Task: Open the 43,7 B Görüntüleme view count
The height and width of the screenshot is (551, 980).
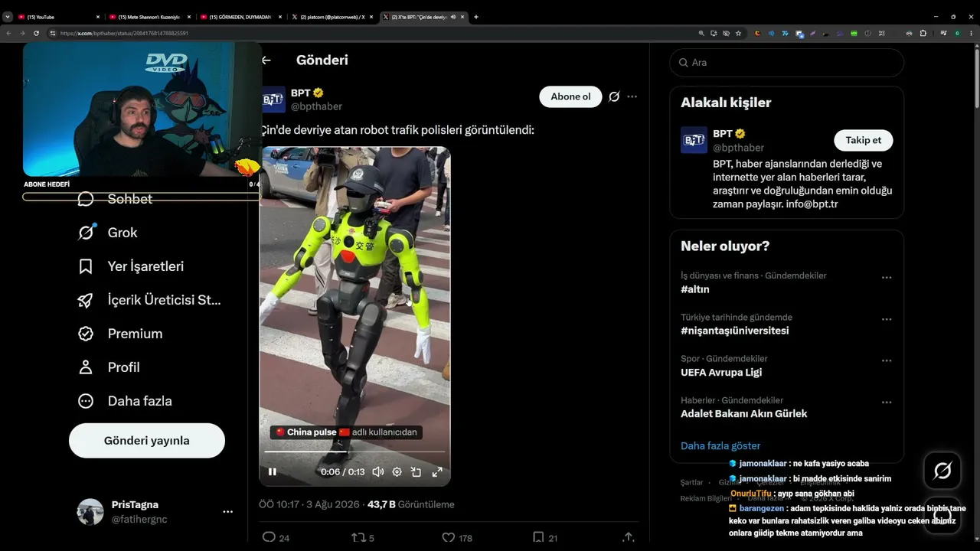Action: (x=411, y=504)
